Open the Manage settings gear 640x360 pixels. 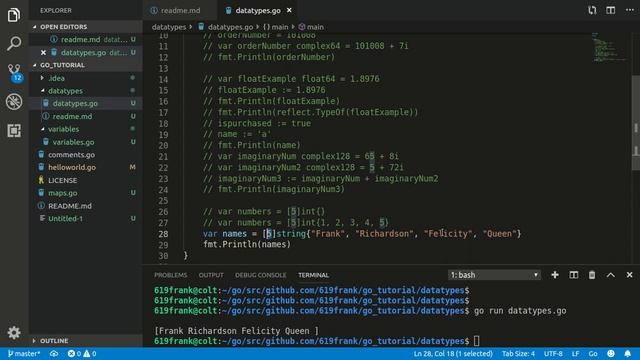click(14, 332)
